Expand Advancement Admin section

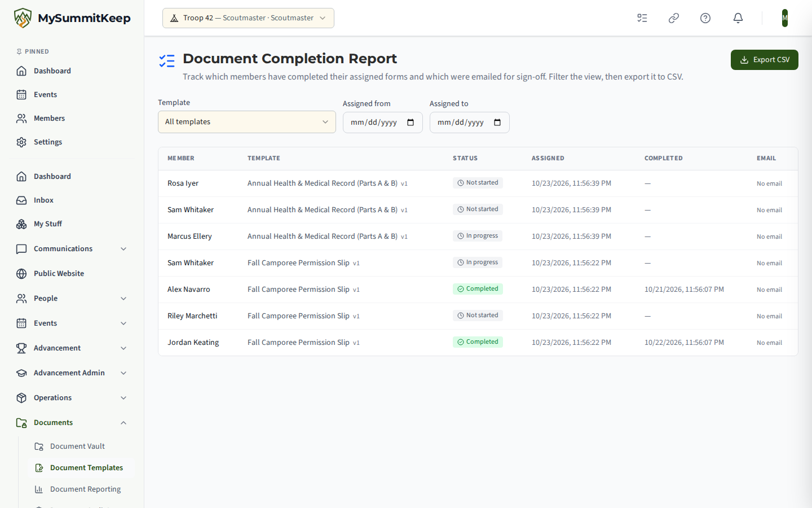pos(72,373)
